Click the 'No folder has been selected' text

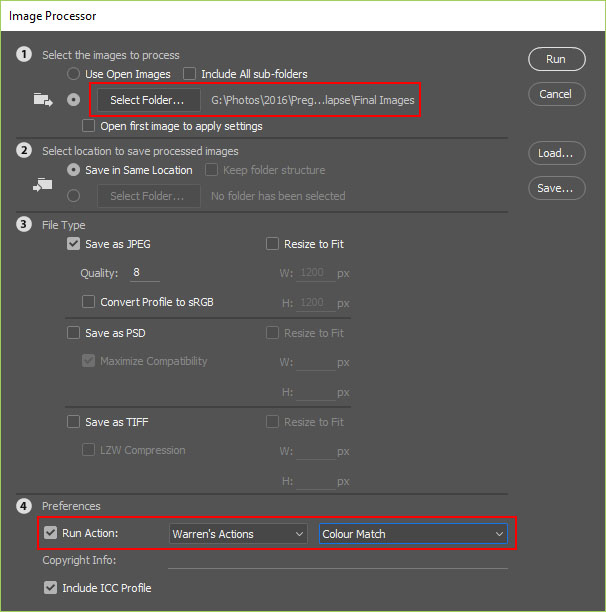(x=278, y=196)
